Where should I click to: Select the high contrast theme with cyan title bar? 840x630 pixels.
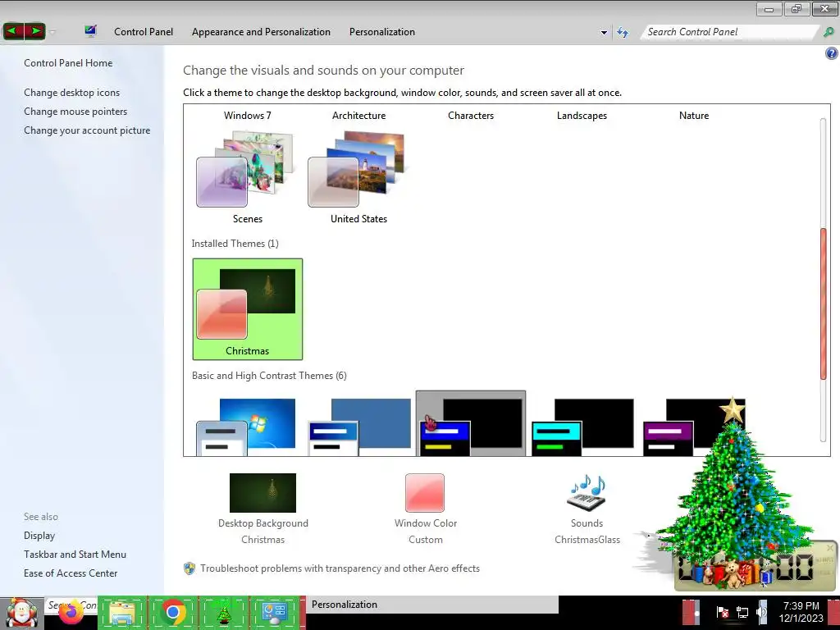582,426
